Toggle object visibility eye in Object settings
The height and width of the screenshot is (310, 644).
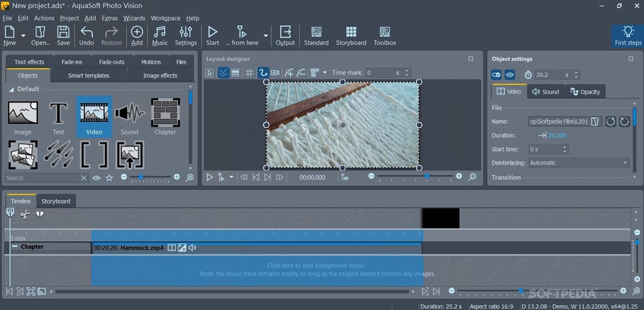[509, 75]
